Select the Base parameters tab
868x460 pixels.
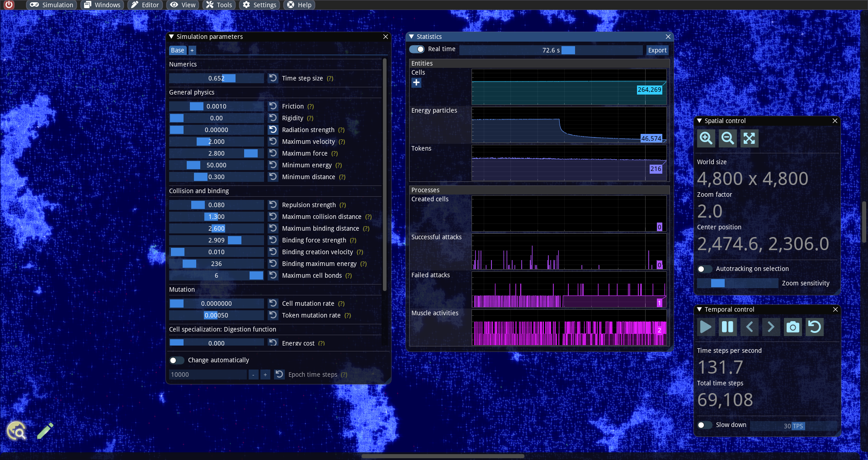pos(178,50)
